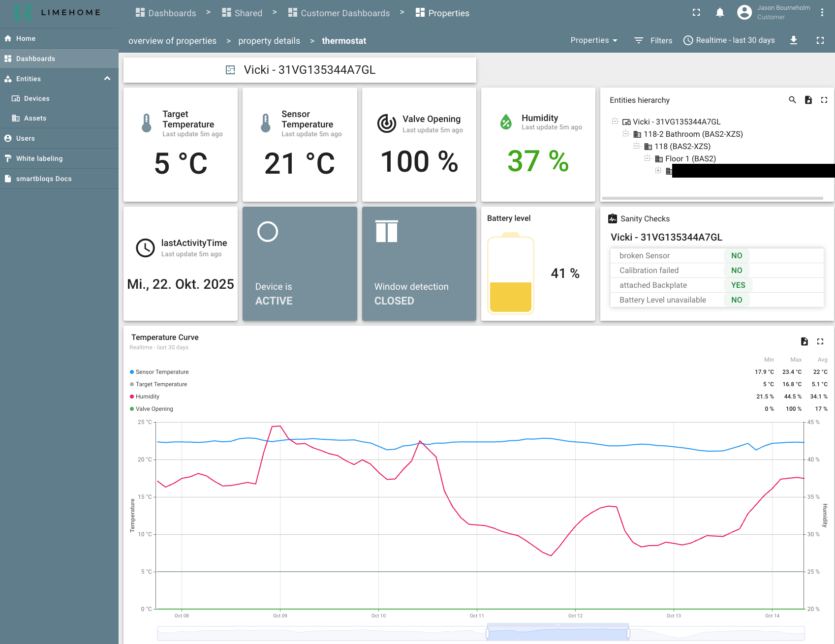Toggle fullscreen icon in top bar
Image resolution: width=835 pixels, height=644 pixels.
[696, 13]
